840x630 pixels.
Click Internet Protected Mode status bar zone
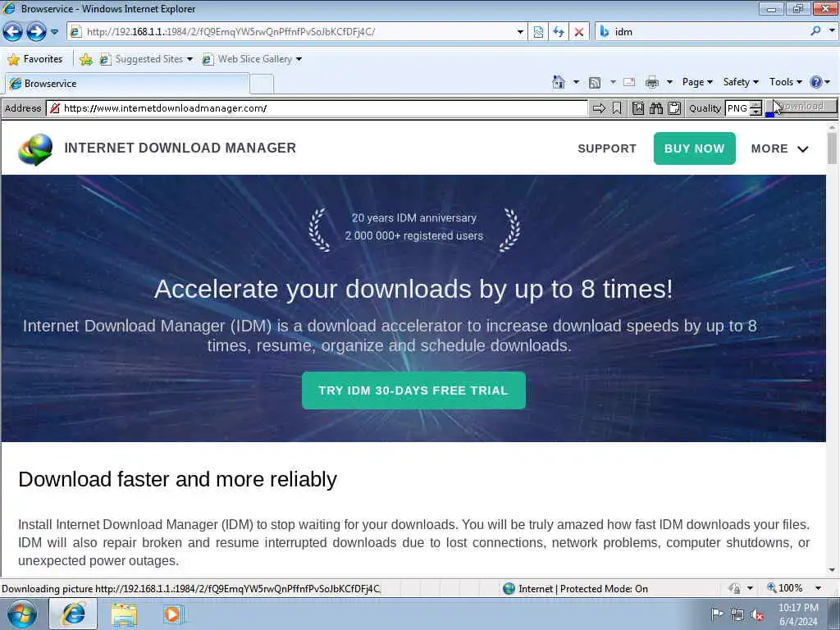point(575,589)
